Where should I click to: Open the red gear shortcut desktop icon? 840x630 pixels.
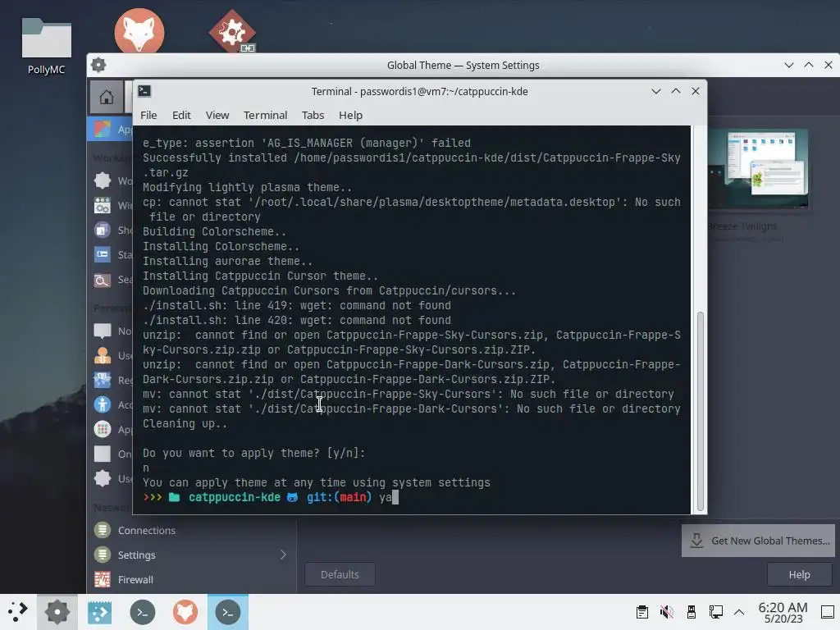(232, 31)
